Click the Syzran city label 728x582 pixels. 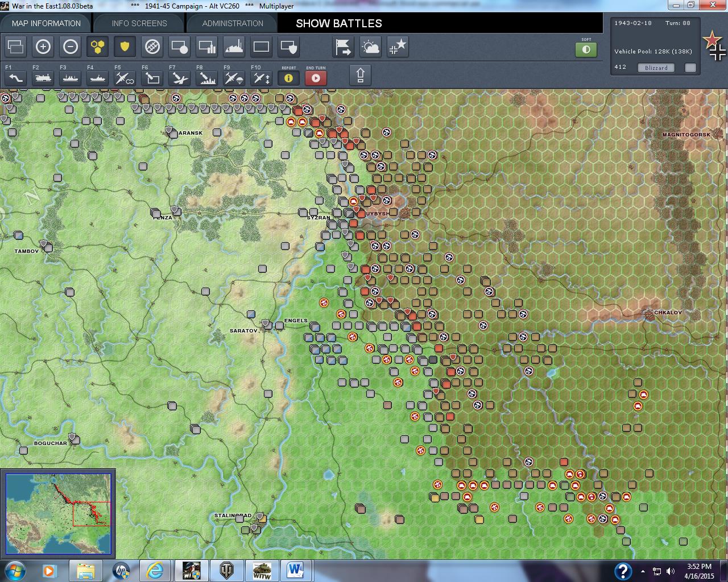pyautogui.click(x=318, y=218)
